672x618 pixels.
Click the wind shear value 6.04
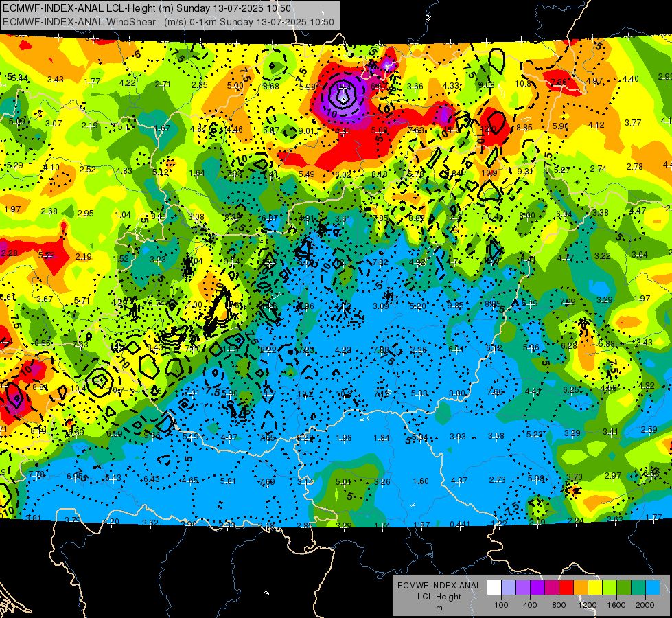[564, 214]
